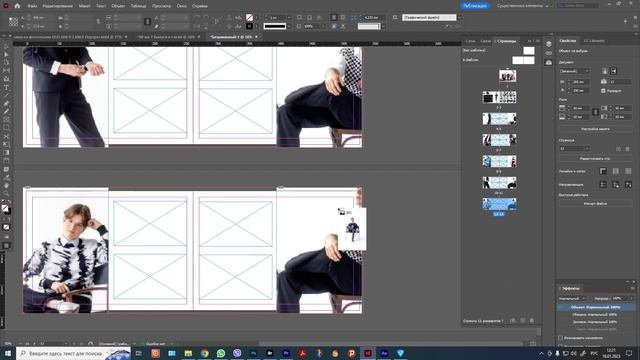Click the Windows Start button
Screen dimensions: 640x360
click(8, 353)
